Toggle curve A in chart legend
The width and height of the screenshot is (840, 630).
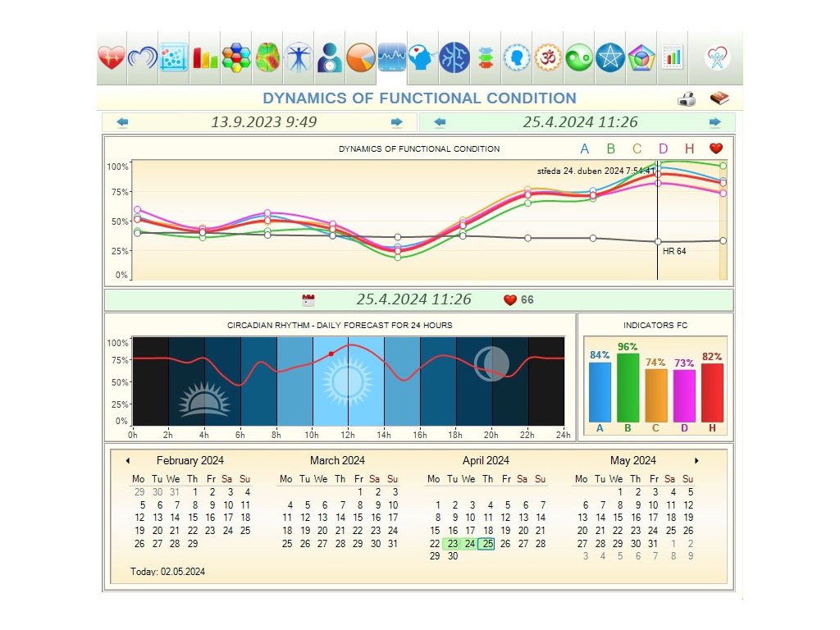[584, 148]
